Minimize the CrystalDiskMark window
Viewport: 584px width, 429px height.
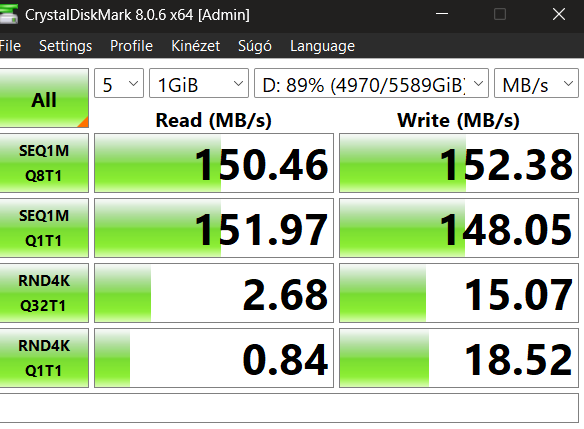click(x=442, y=15)
